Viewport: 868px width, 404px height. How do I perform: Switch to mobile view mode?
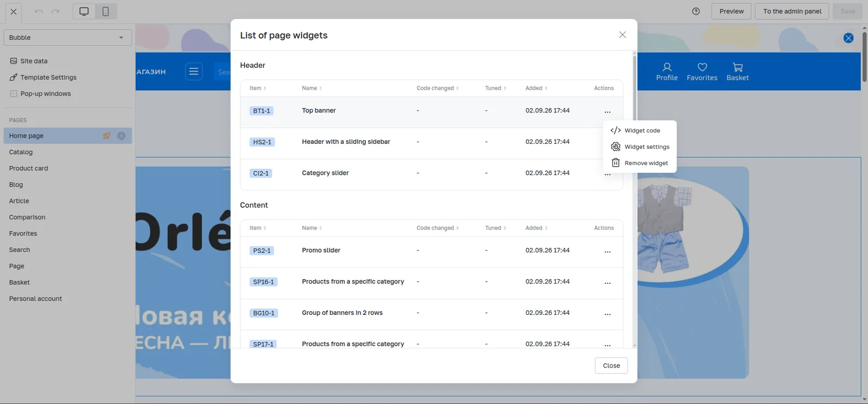tap(106, 11)
